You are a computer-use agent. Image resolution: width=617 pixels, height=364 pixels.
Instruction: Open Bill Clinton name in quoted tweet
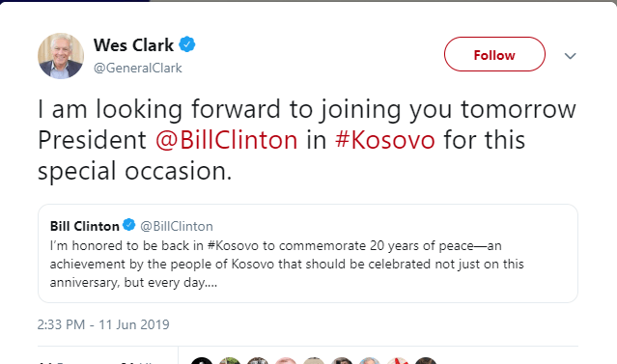point(85,226)
